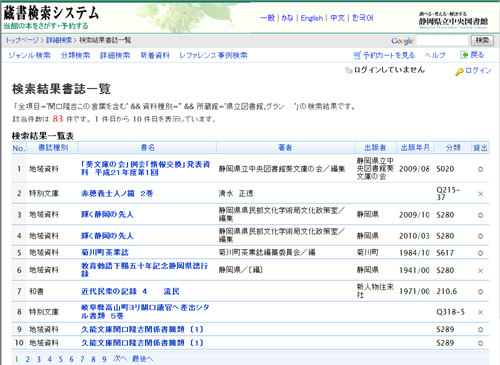Open title 近代民衆の記録 4 流民
The height and width of the screenshot is (365, 500).
tap(130, 291)
